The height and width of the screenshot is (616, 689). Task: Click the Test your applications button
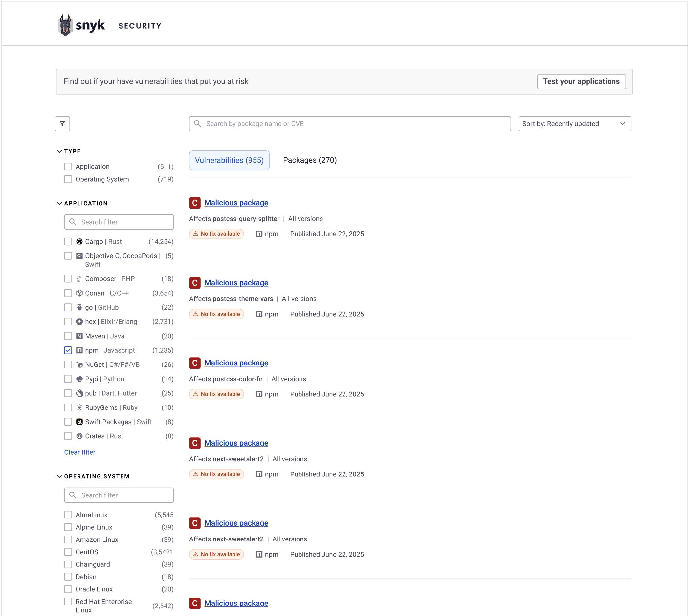(x=582, y=81)
